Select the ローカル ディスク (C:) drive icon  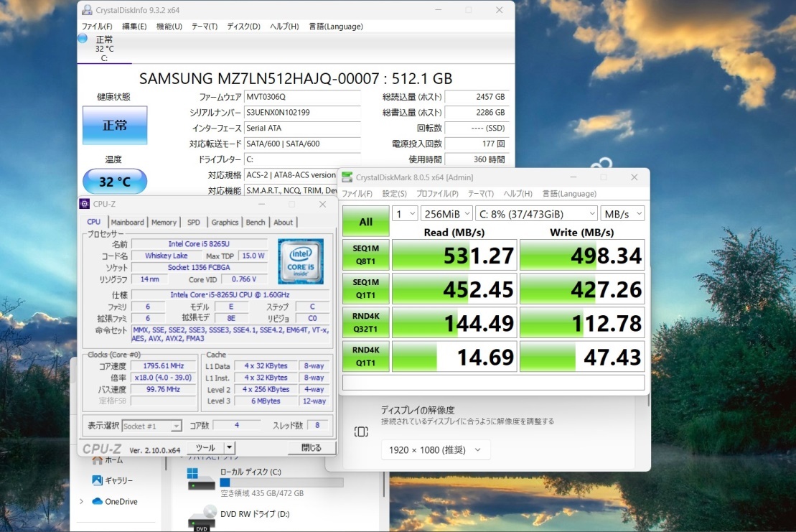click(x=201, y=480)
